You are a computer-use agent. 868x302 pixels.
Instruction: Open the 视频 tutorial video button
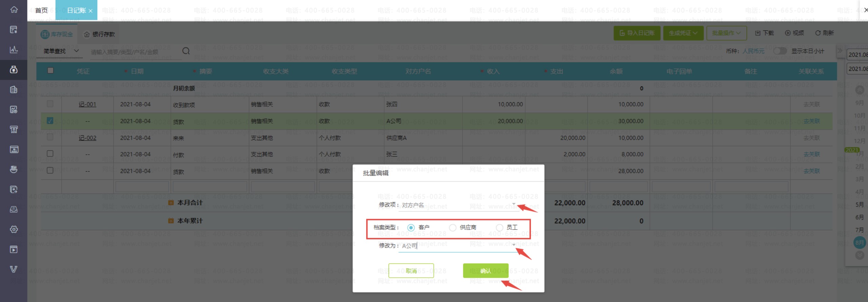(x=794, y=33)
